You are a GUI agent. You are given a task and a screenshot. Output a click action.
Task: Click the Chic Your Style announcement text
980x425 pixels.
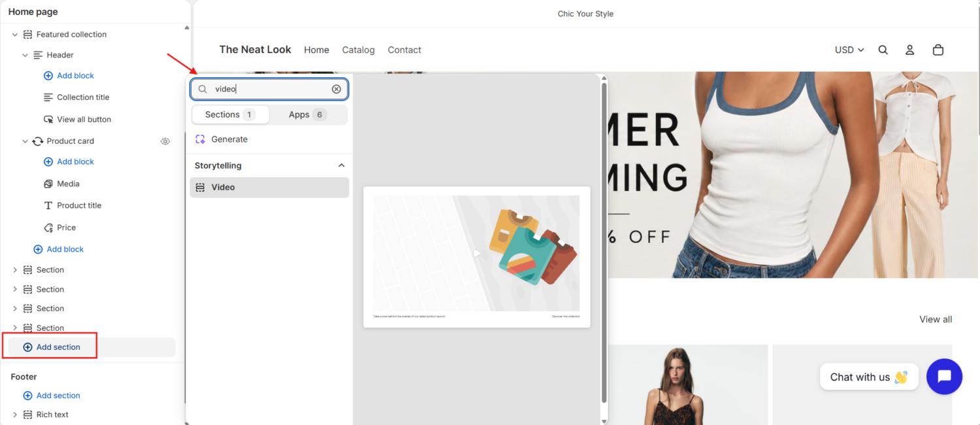click(x=585, y=14)
